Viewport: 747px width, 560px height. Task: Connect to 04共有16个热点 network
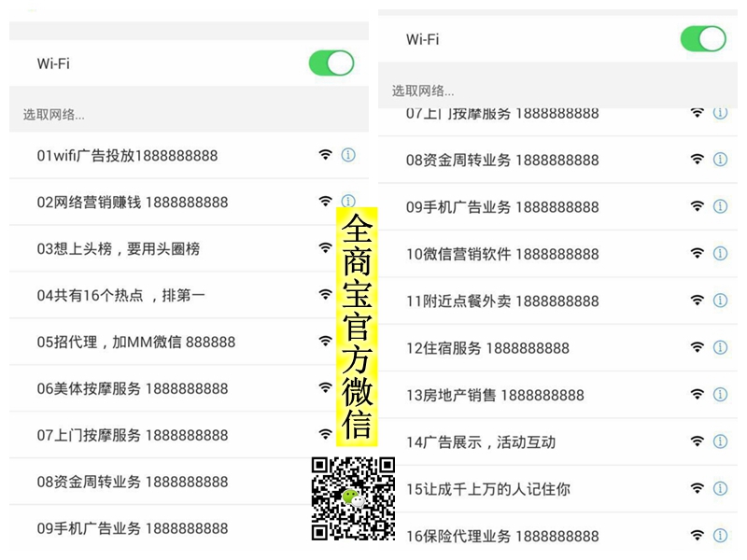click(121, 295)
